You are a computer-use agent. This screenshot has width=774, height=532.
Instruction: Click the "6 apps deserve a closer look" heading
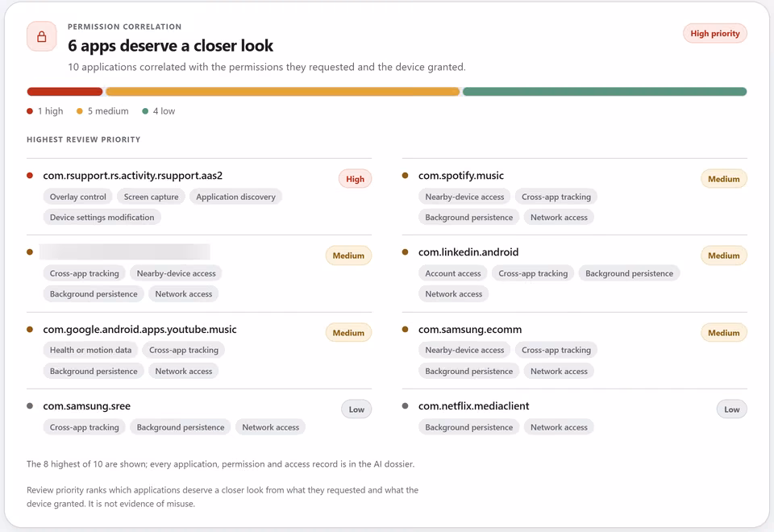(x=170, y=45)
